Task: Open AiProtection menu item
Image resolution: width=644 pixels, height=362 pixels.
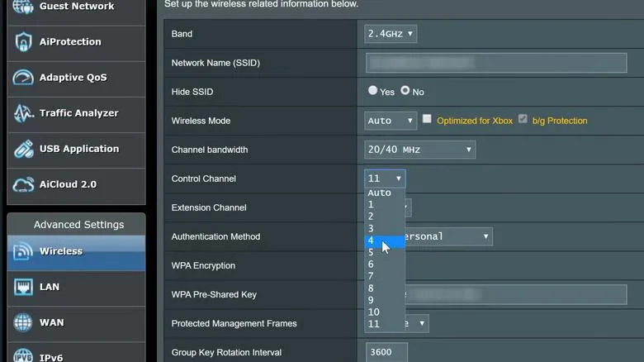Action: pos(77,43)
